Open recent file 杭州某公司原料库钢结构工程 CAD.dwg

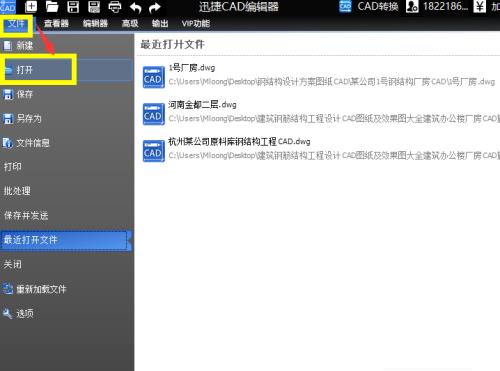tap(239, 142)
